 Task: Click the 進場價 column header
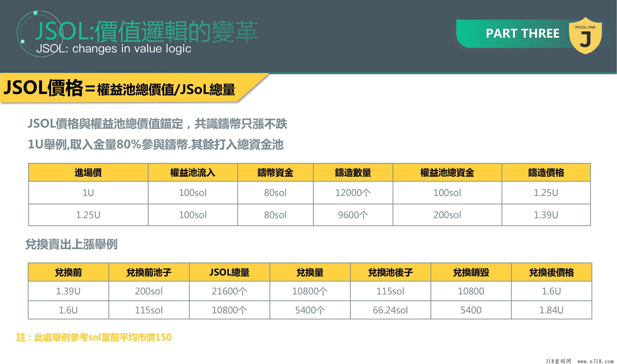(x=88, y=172)
